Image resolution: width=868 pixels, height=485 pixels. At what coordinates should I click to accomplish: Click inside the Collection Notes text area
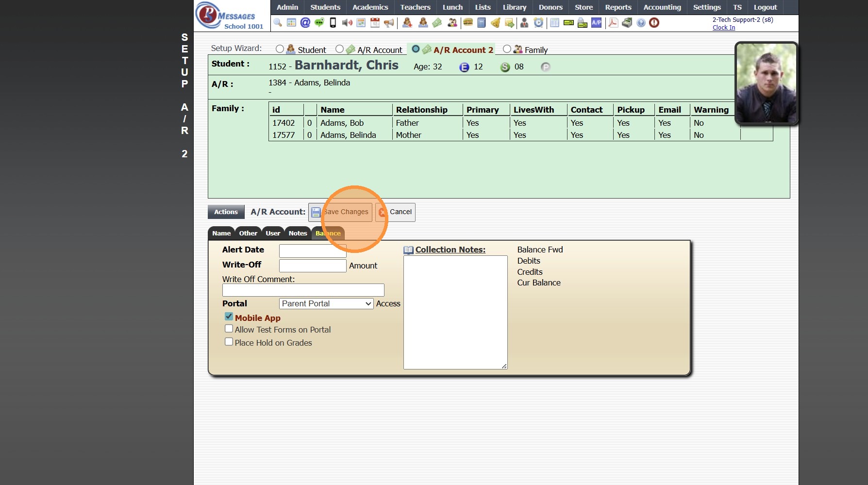pyautogui.click(x=455, y=313)
